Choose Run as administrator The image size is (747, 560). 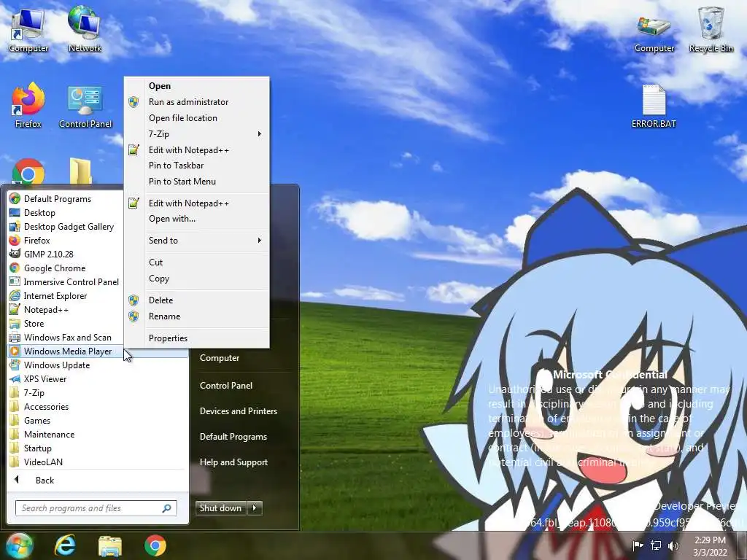197,101
